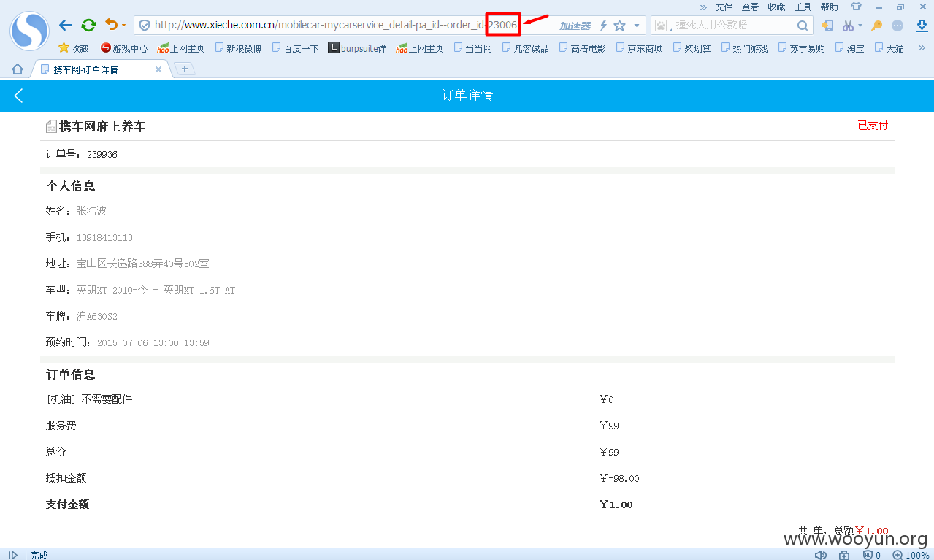Open first 上网主页 bookmark

180,48
